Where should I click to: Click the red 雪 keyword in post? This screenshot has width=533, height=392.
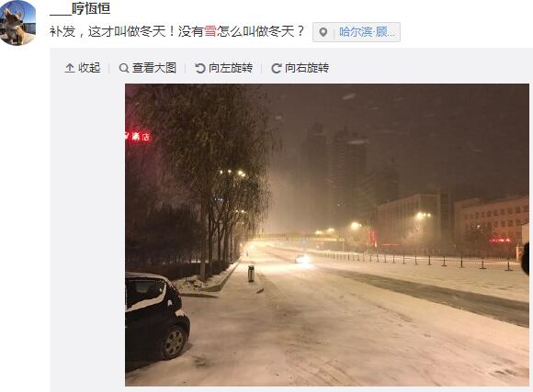coord(210,31)
